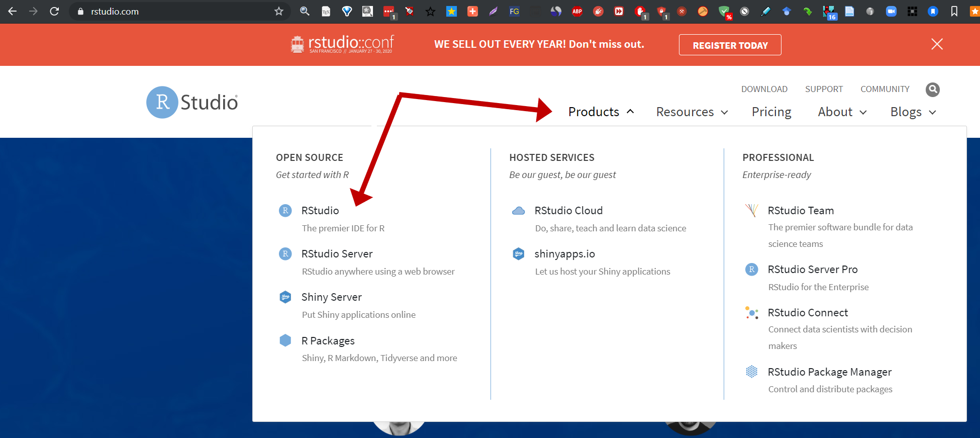Click the REGISTER TODAY button

click(x=730, y=45)
